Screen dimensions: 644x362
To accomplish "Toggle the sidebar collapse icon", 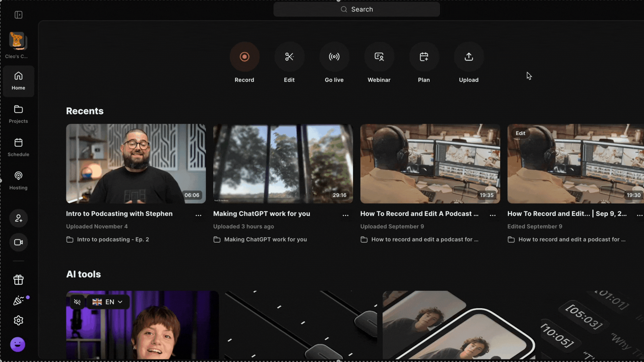I will 18,15.
